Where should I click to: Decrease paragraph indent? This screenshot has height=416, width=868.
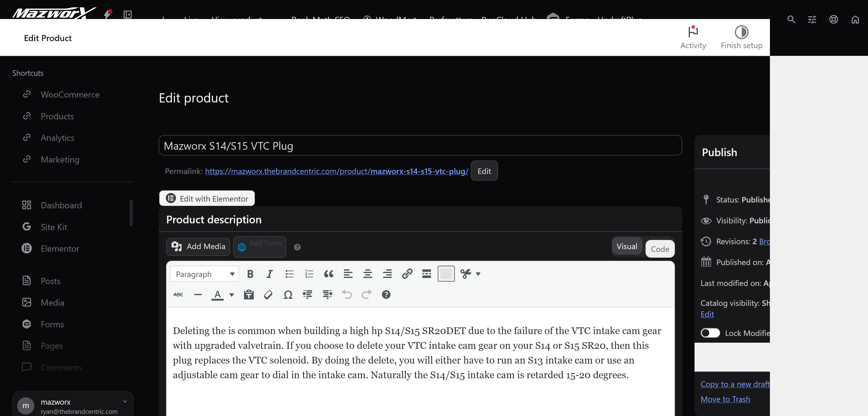[x=307, y=295]
